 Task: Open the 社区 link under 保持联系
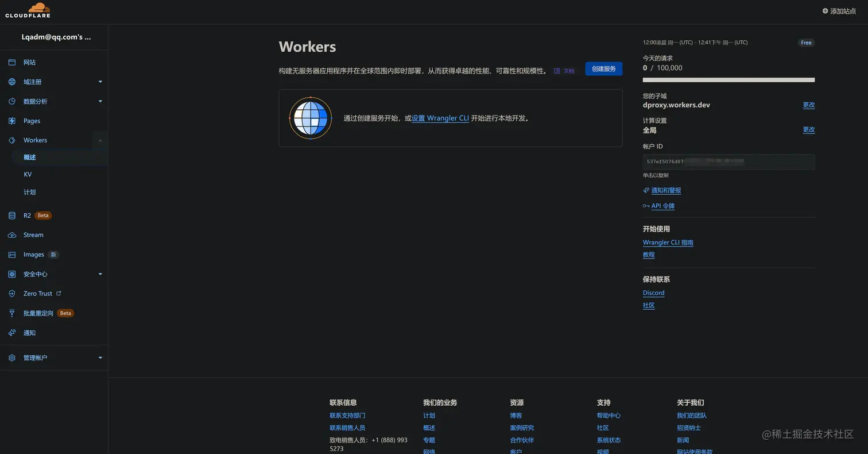click(x=649, y=306)
